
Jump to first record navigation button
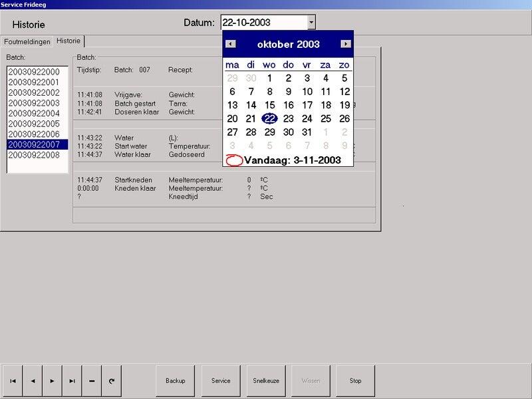(13, 381)
